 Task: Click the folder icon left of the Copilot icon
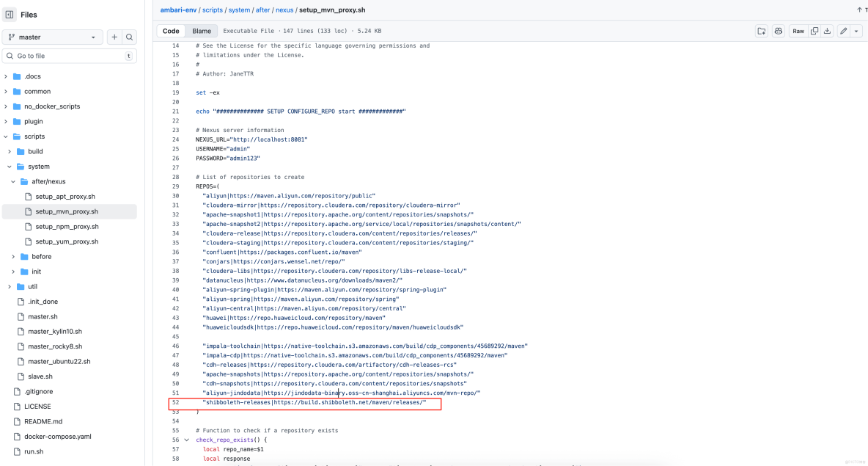pos(762,32)
